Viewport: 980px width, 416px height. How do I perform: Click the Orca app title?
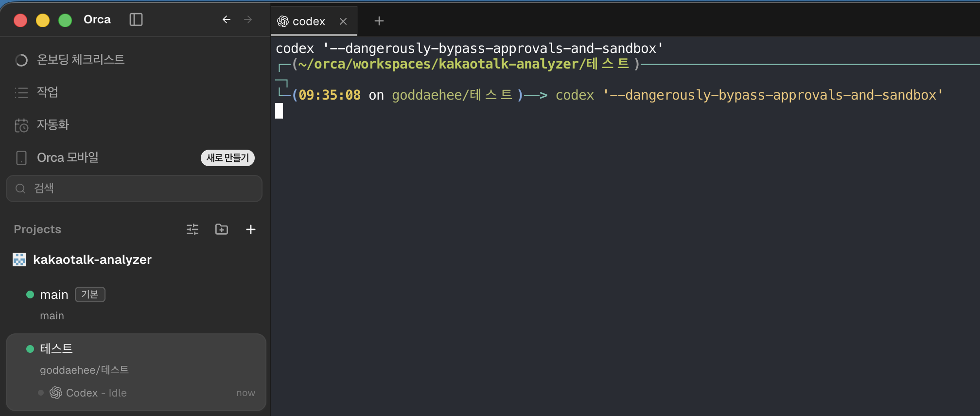click(97, 19)
